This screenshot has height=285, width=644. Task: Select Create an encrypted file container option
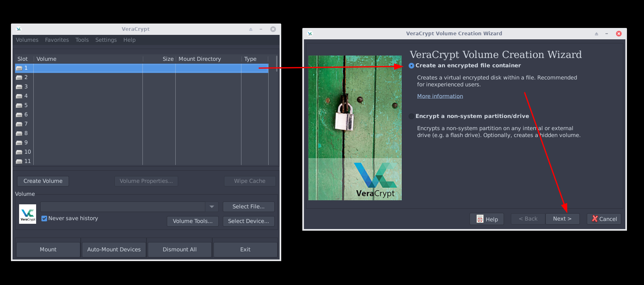(x=411, y=66)
